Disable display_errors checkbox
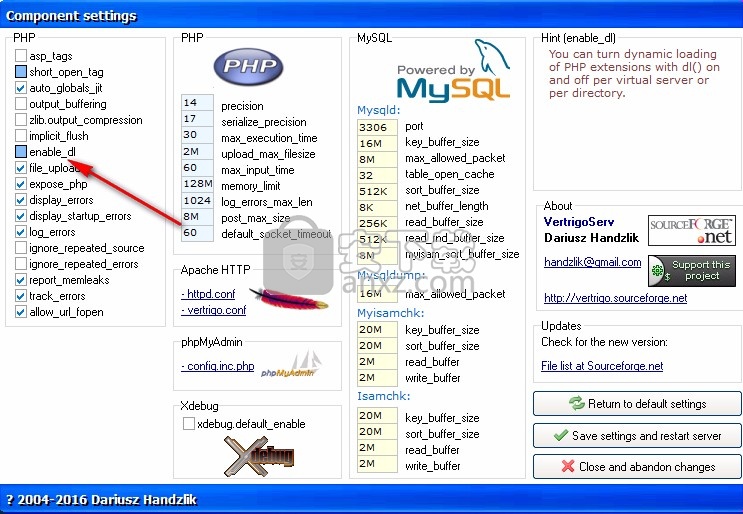The height and width of the screenshot is (514, 743). (20, 200)
